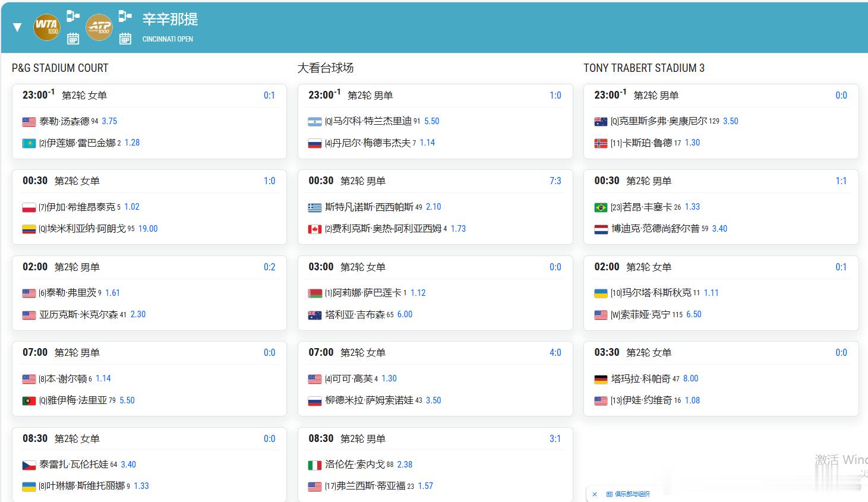
Task: Open player 卡斯珀·鲁德
Action: [x=648, y=143]
